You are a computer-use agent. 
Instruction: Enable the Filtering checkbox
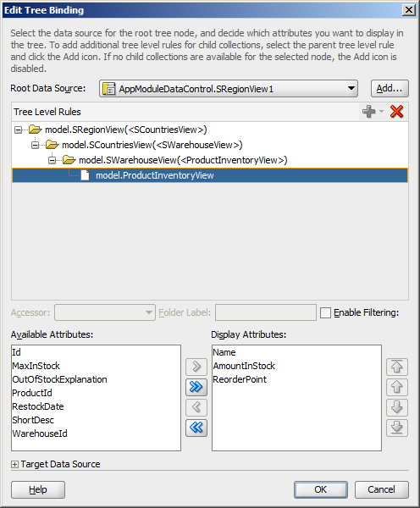tap(325, 312)
